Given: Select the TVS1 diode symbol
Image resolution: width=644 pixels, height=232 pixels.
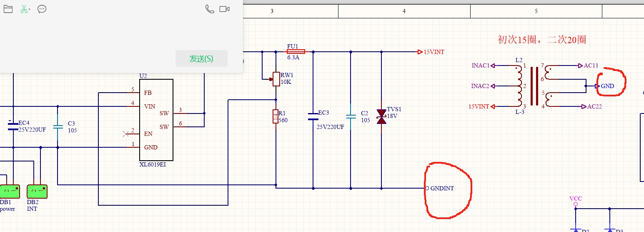Looking at the screenshot, I should point(381,116).
